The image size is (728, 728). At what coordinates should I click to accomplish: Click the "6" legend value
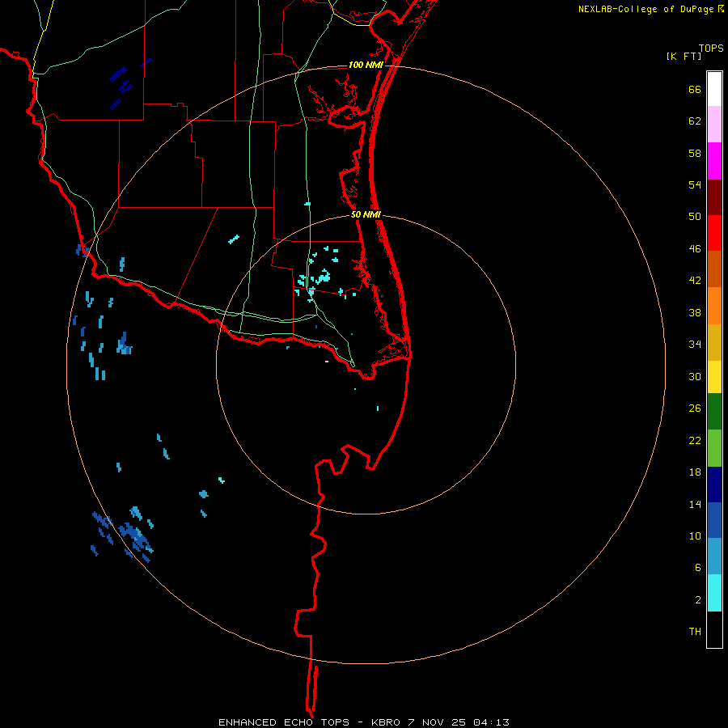pos(697,567)
